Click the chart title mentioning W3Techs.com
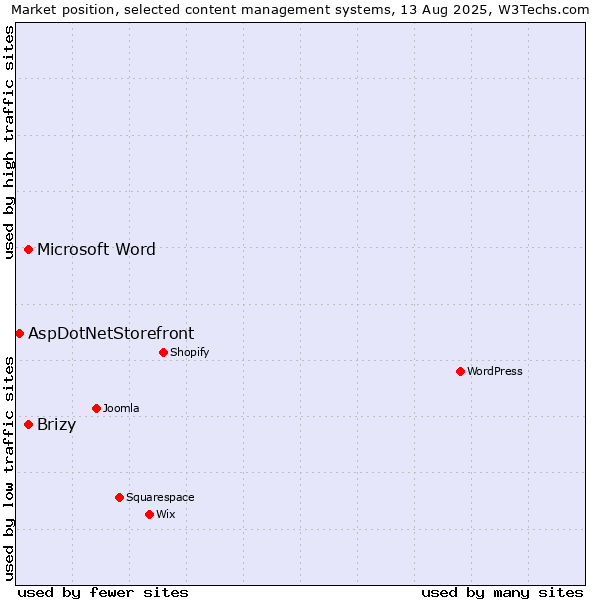The height and width of the screenshot is (600, 600). coord(300,10)
